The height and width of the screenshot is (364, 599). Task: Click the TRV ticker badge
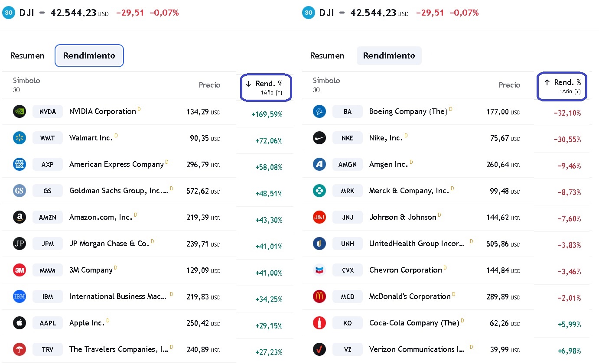(48, 349)
